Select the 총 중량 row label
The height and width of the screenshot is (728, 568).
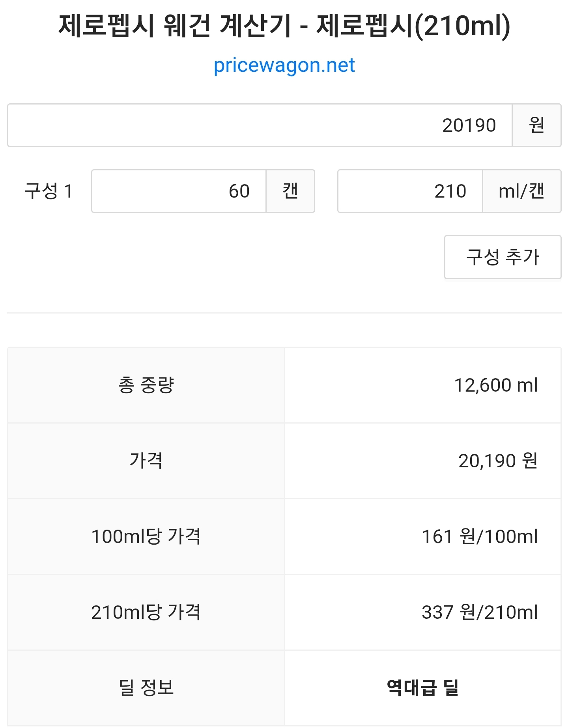(146, 385)
